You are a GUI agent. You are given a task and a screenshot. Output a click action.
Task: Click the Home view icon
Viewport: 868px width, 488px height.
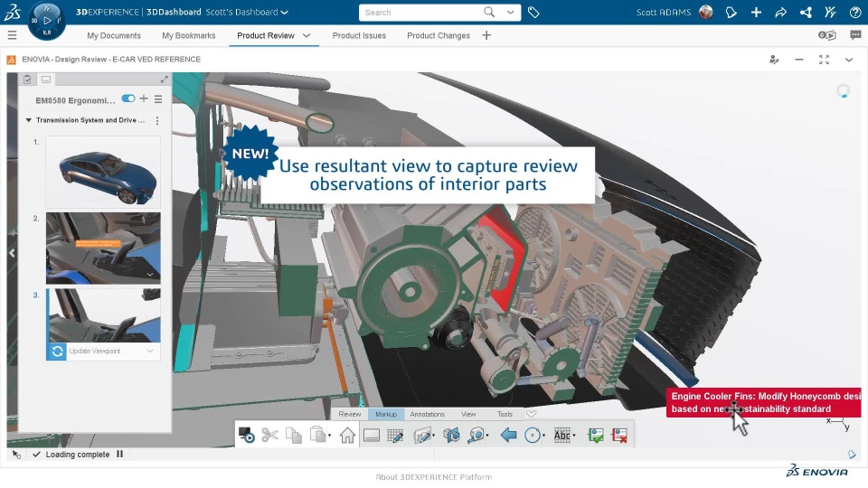pos(347,435)
